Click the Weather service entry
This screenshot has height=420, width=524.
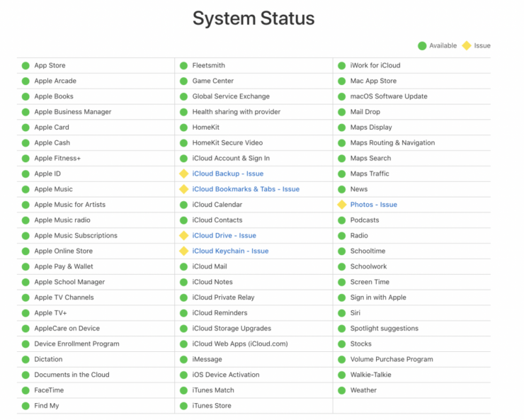point(363,390)
